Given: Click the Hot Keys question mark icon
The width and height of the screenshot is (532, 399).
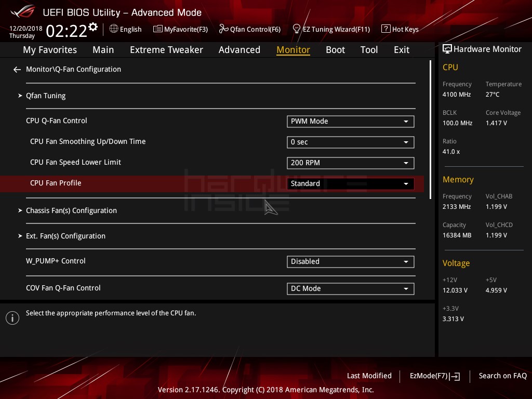Looking at the screenshot, I should [386, 29].
